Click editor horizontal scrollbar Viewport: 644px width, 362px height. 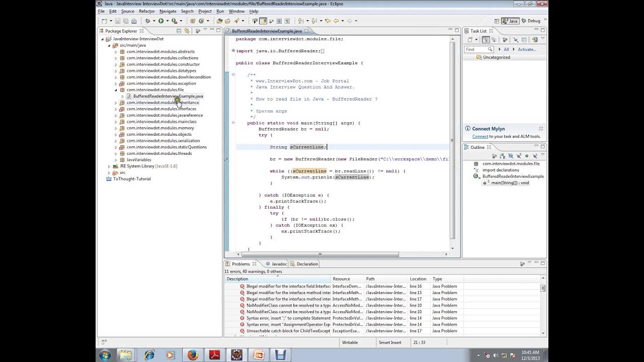[319, 254]
